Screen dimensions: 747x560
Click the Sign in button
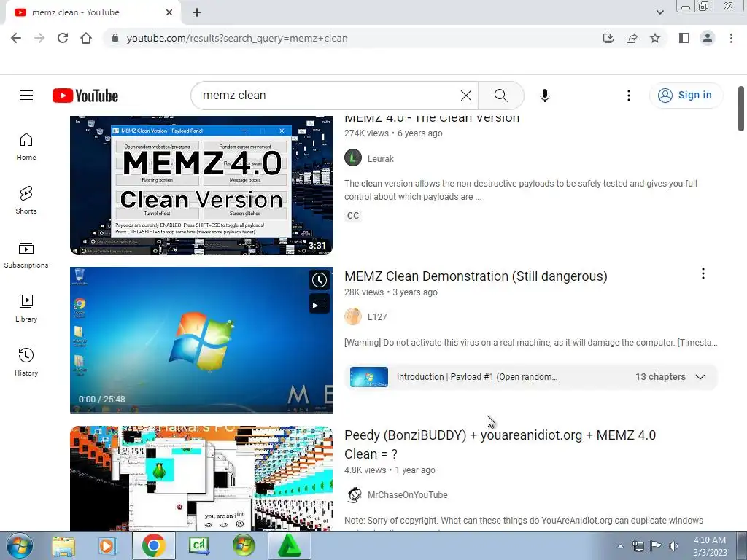click(x=686, y=96)
